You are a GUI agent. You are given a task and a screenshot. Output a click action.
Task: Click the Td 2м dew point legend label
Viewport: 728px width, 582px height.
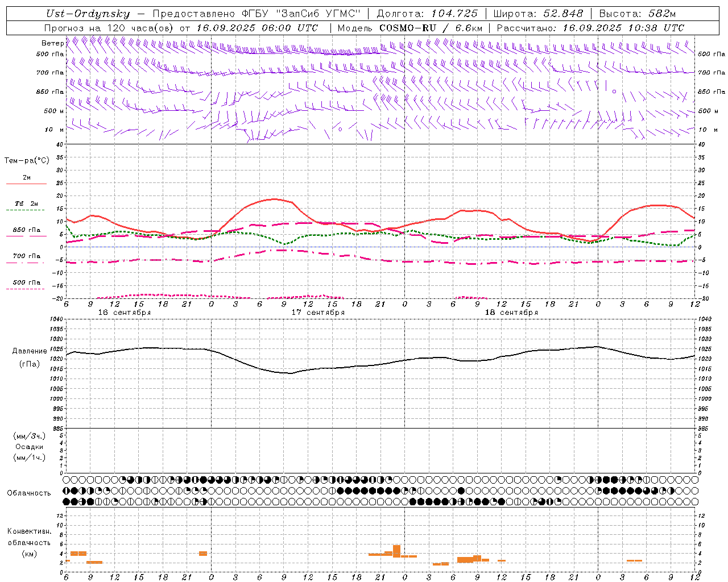27,203
